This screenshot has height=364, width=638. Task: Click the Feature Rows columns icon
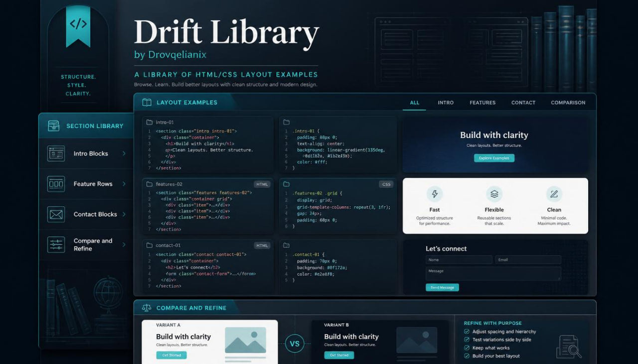click(56, 184)
